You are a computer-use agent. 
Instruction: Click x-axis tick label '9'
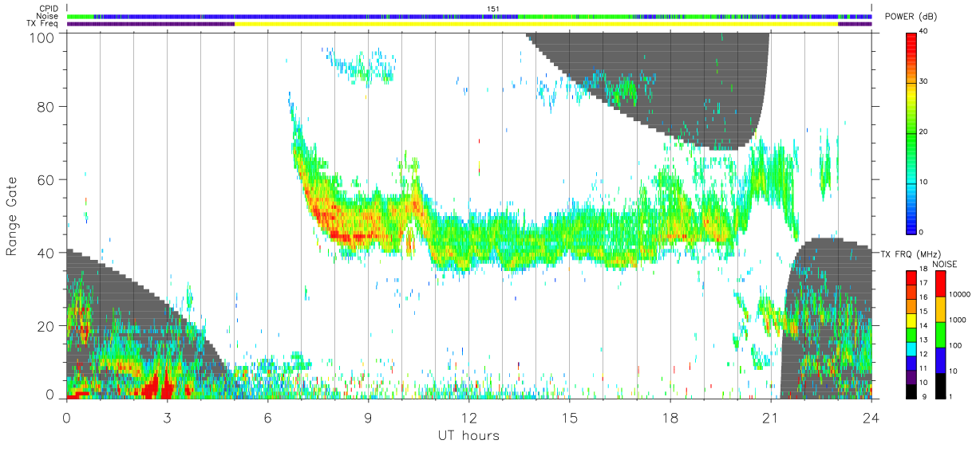pyautogui.click(x=368, y=417)
